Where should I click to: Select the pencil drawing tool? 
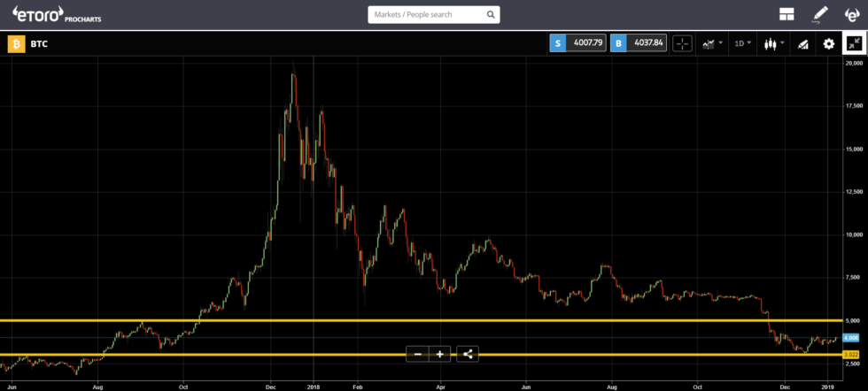pyautogui.click(x=820, y=14)
